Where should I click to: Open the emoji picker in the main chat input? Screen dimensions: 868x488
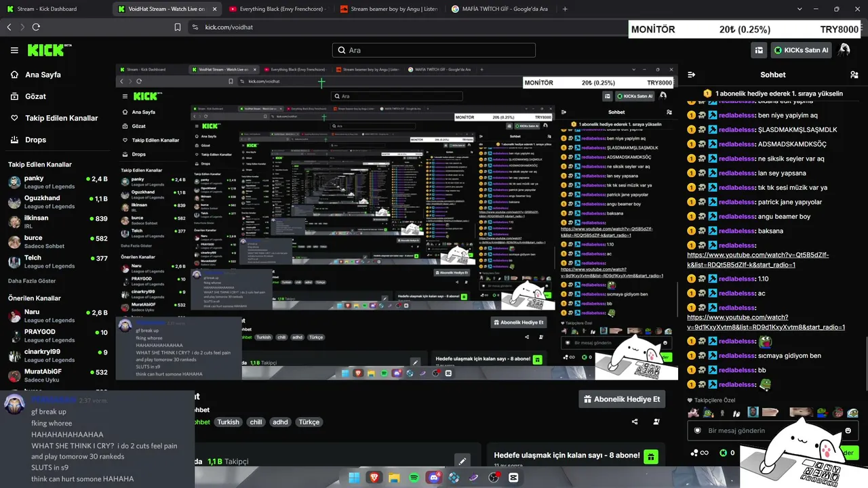pyautogui.click(x=848, y=430)
